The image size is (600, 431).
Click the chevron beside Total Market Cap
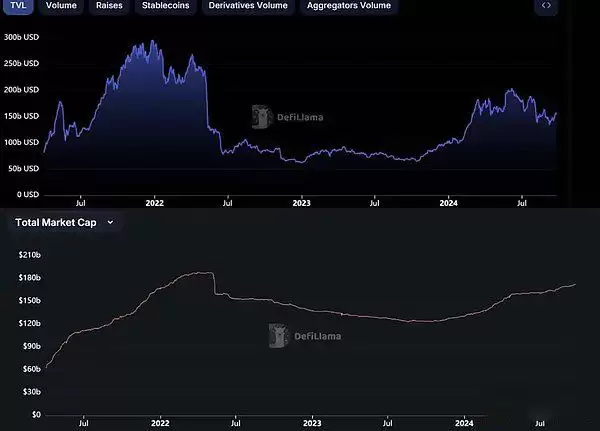pos(110,222)
